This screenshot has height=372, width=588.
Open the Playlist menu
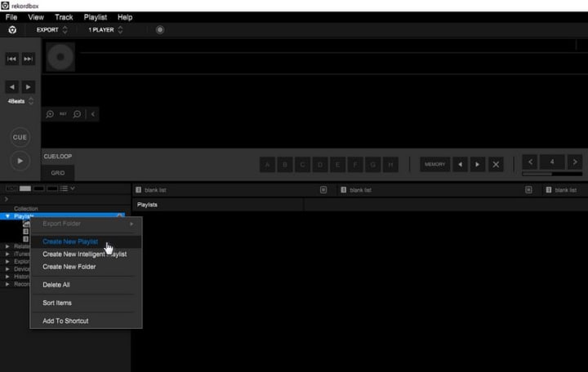click(x=96, y=17)
